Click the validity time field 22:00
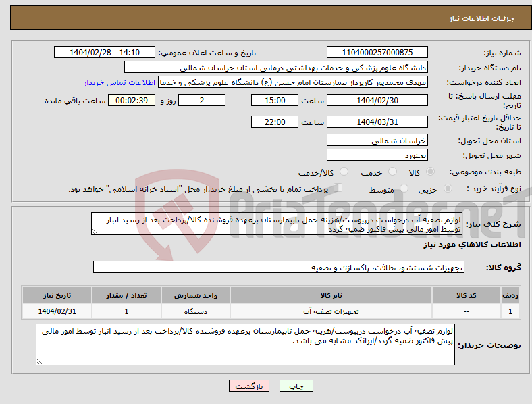 pos(275,122)
